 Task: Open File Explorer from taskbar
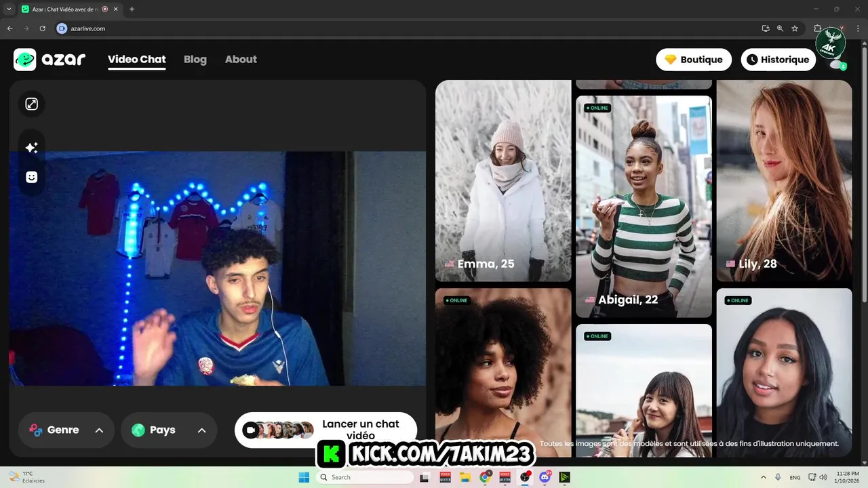465,477
